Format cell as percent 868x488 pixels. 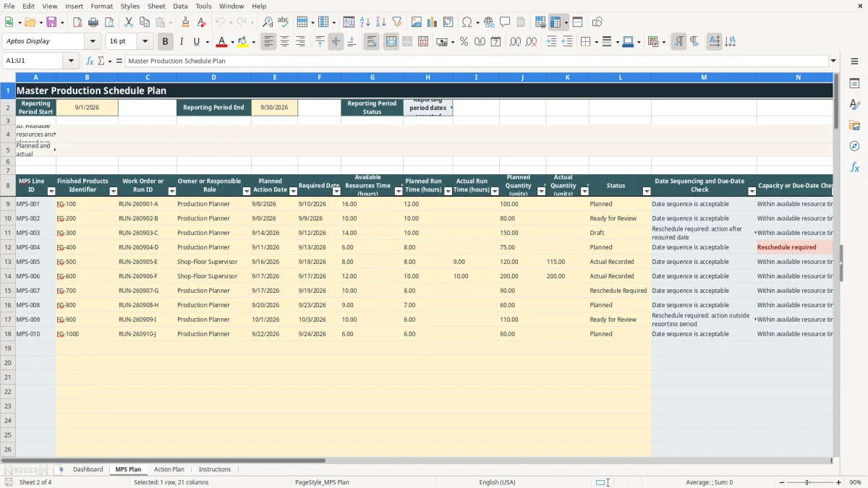[464, 42]
